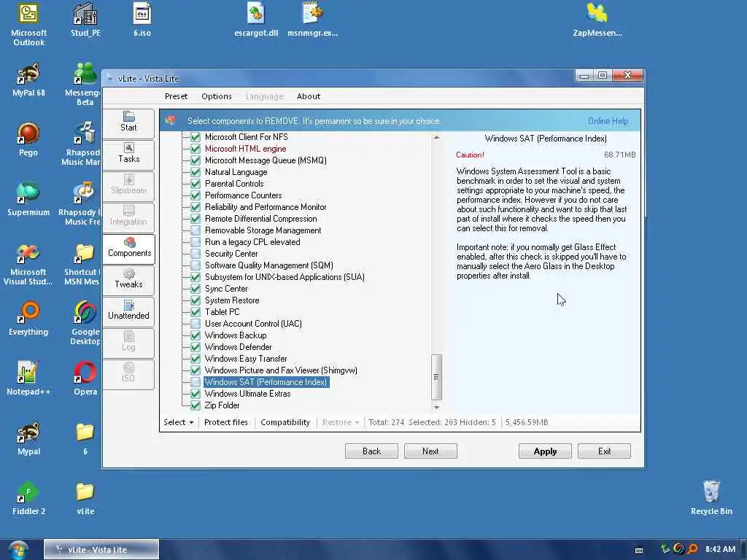
Task: Select Sync Center component text
Action: click(226, 289)
